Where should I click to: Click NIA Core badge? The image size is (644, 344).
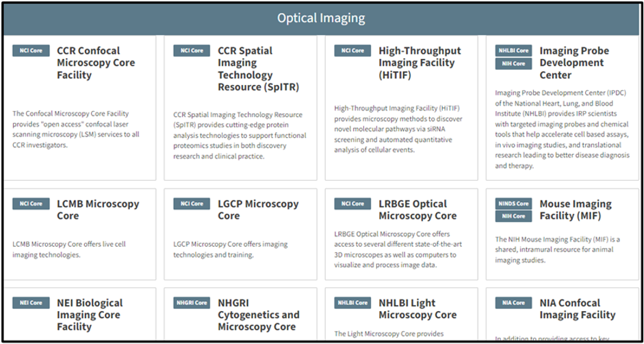[x=513, y=303]
